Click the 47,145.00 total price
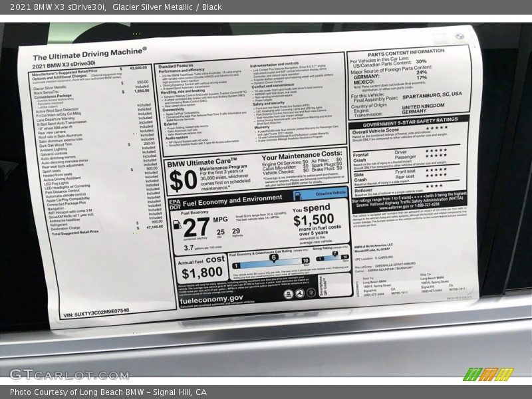Screen dimensions: 532x399 coord(154,227)
